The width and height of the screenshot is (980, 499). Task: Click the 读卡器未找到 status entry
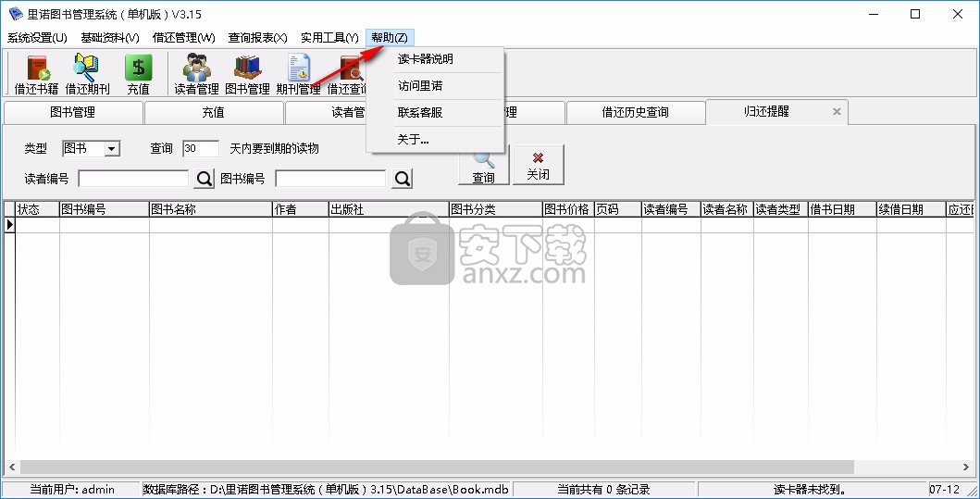click(x=813, y=490)
